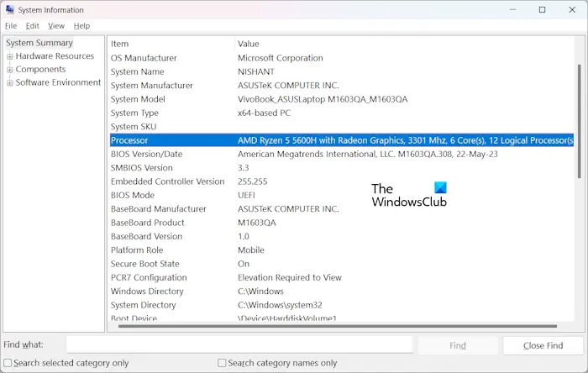The height and width of the screenshot is (373, 588).
Task: Select the Embedded Controller Version row
Action: (x=342, y=181)
